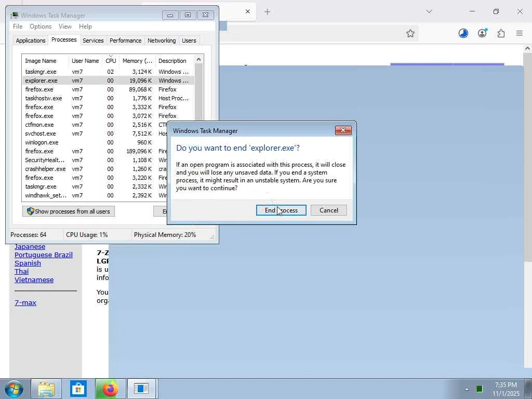Sort processes by Memory column

(137, 61)
